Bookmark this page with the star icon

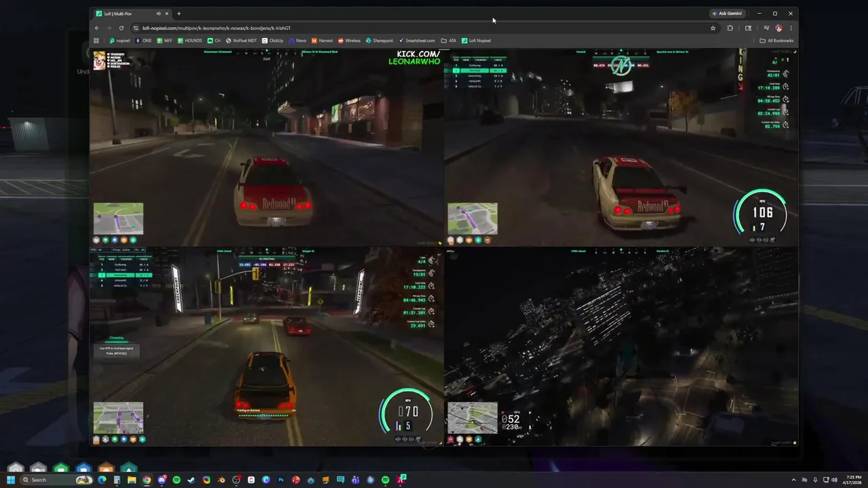point(713,28)
